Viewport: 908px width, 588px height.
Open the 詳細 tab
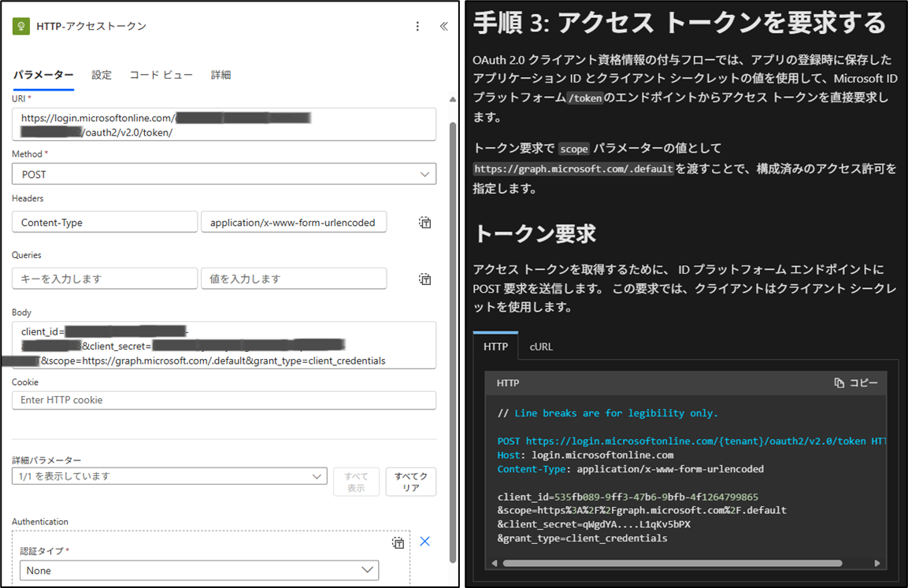(x=221, y=75)
